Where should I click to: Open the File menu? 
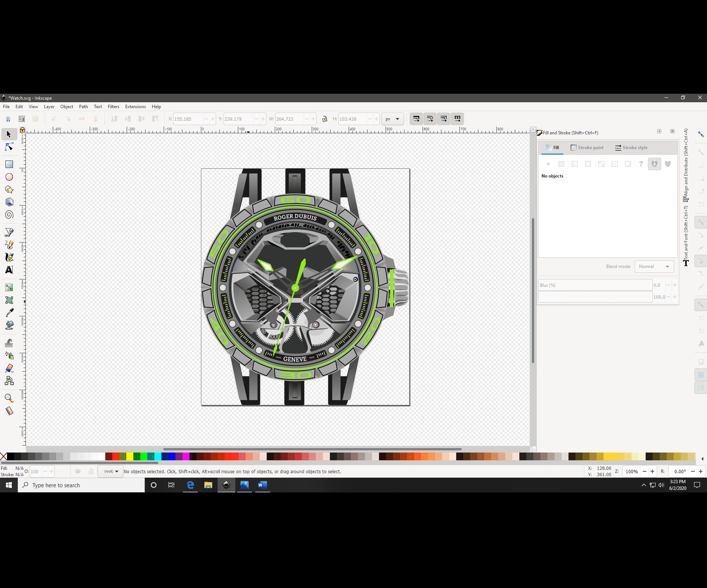point(6,107)
